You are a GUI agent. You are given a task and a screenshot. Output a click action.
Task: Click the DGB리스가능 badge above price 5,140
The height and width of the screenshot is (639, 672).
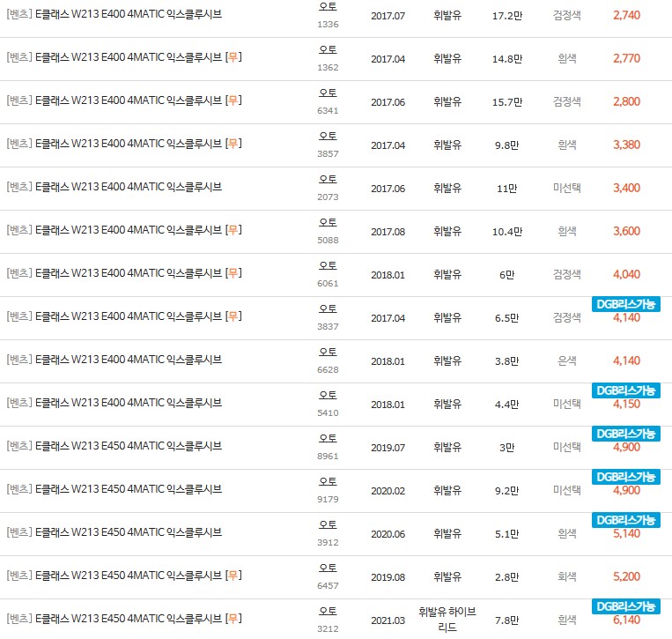pos(625,520)
